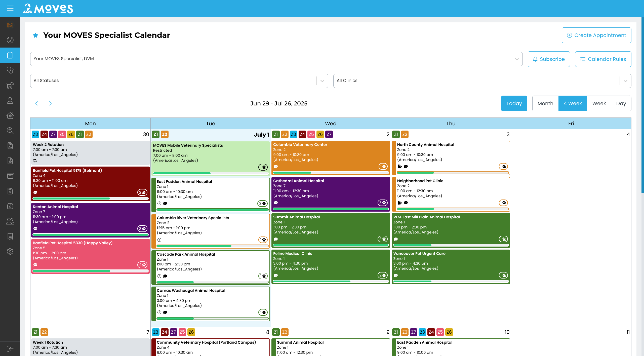Screen dimensions: 644x356
Task: Open the All Clinics dropdown
Action: 482,81
